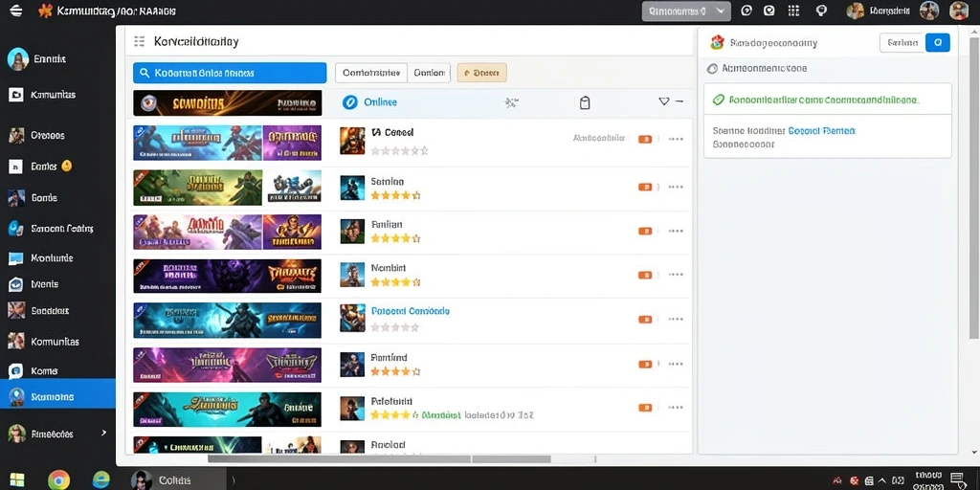Open the blue Edge browser icon on the taskbar
980x490 pixels.
[x=100, y=480]
